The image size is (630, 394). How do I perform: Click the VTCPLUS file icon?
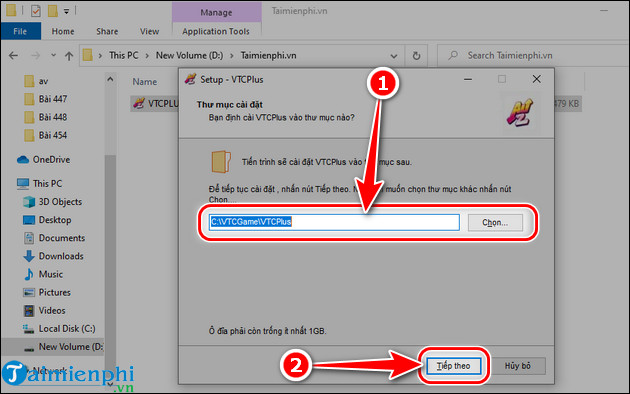139,104
